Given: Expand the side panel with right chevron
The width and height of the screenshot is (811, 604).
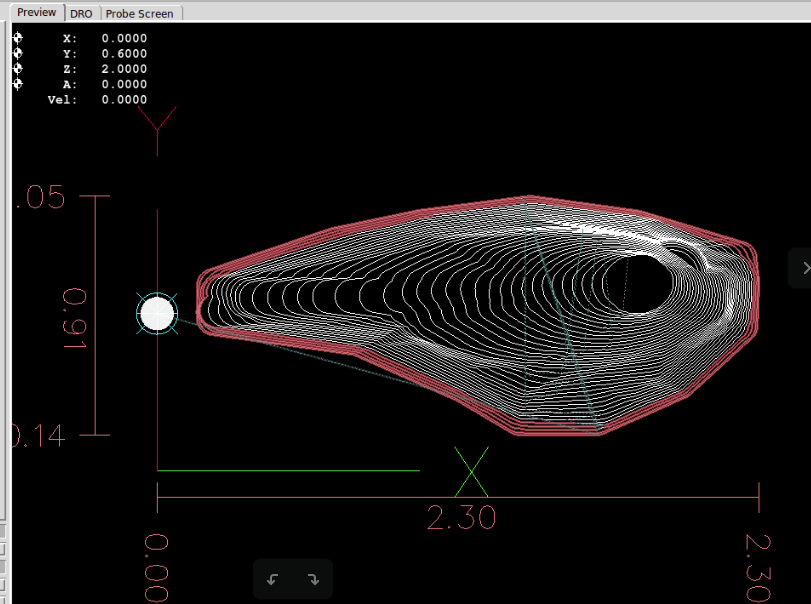Looking at the screenshot, I should 803,267.
